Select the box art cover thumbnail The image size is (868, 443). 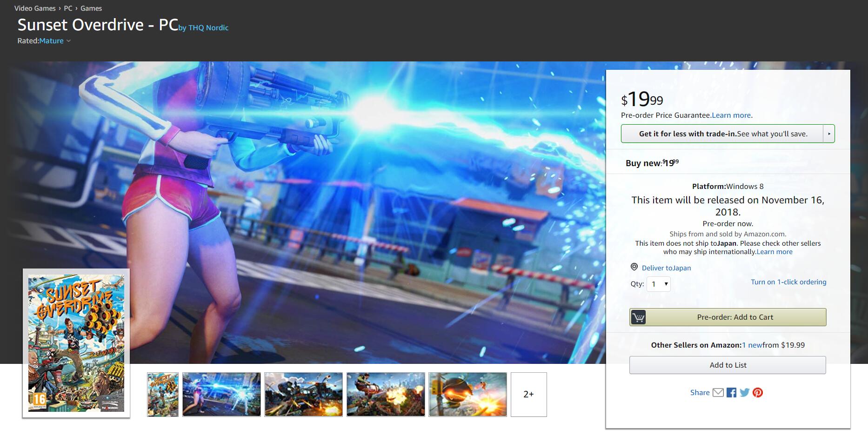(x=163, y=394)
